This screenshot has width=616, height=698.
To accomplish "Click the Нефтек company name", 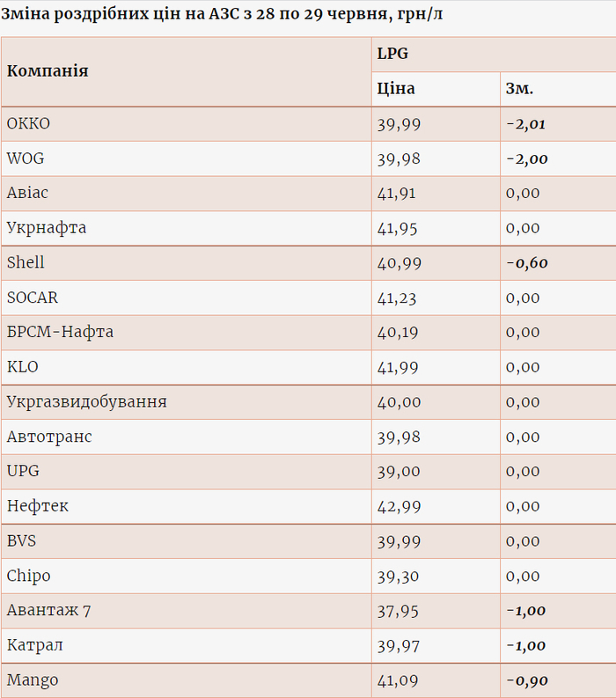I will (x=37, y=506).
